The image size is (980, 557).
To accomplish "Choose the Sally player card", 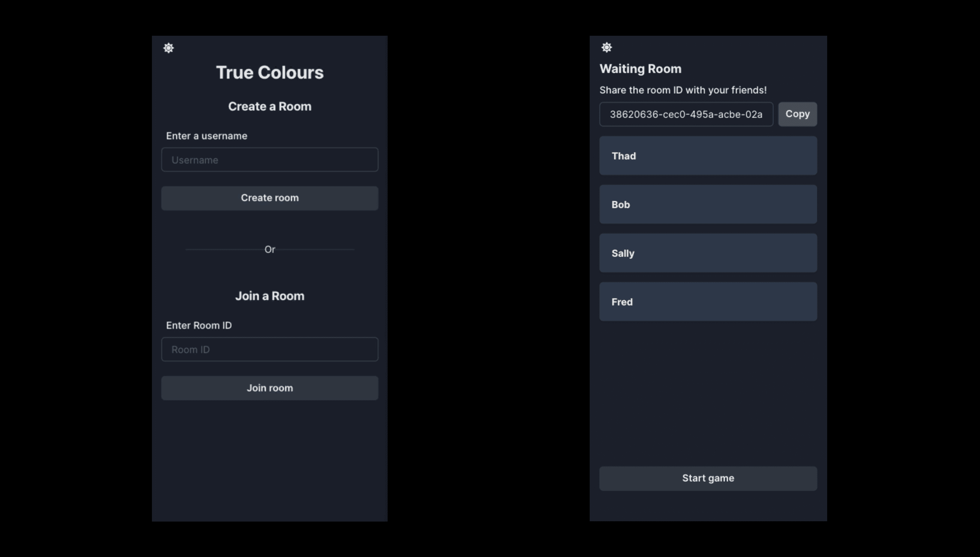I will pos(708,253).
